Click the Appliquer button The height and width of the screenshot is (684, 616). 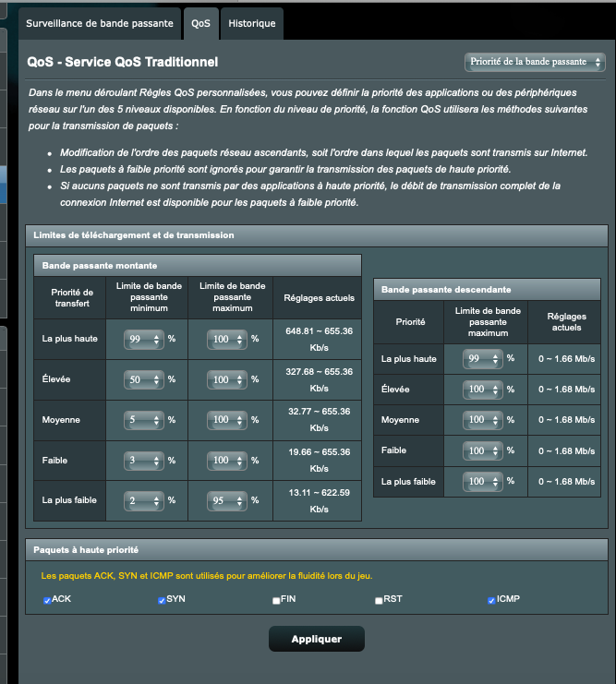pyautogui.click(x=316, y=639)
